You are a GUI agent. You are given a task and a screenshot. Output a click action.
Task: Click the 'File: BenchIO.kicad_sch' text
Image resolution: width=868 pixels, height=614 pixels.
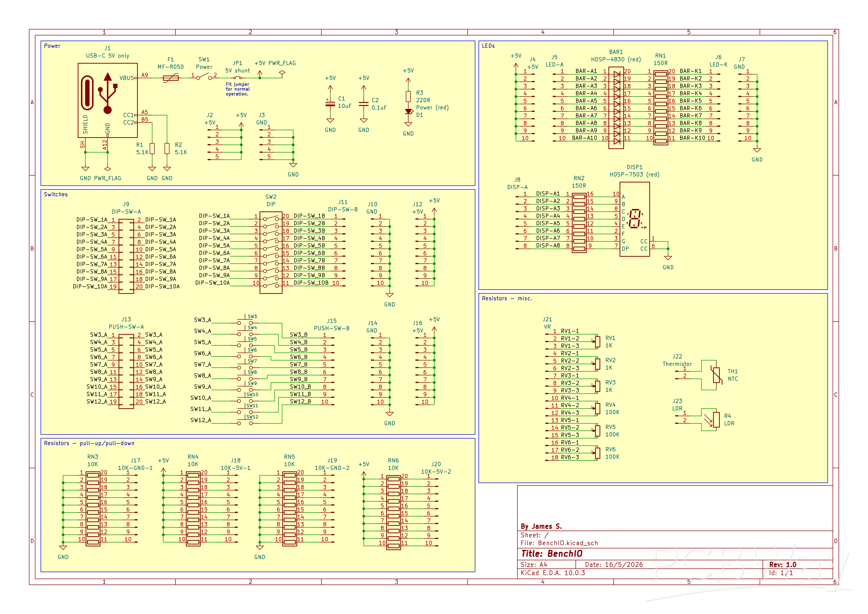[559, 543]
